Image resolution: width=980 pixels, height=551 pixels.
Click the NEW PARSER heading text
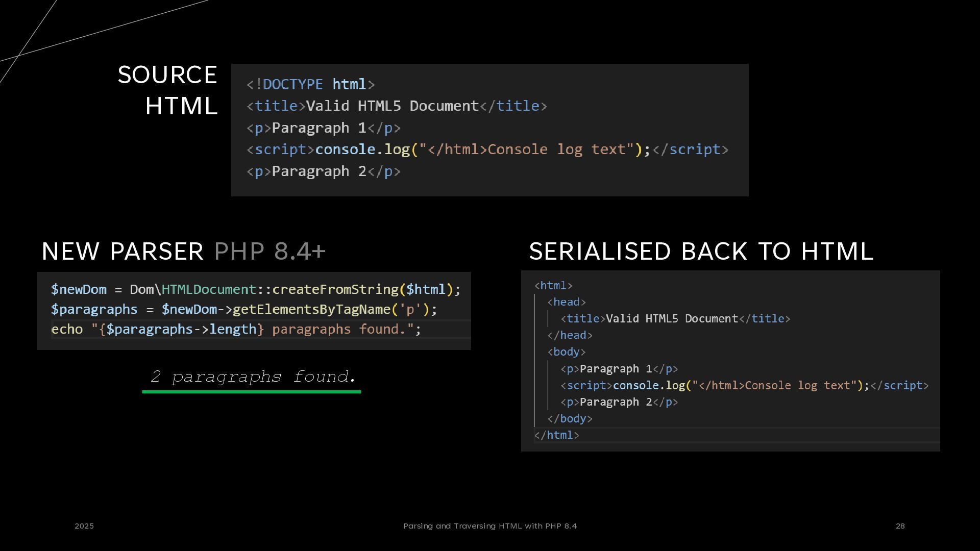tap(122, 252)
